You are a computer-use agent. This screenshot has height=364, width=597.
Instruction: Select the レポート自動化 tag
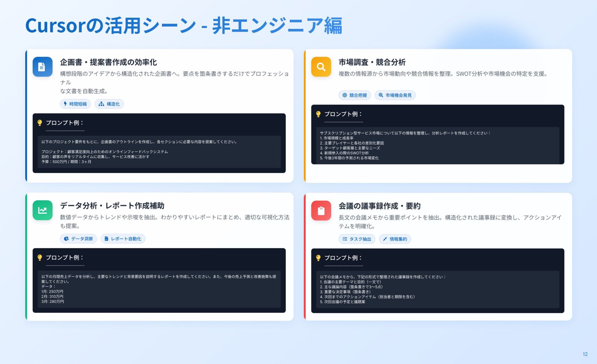click(x=123, y=239)
